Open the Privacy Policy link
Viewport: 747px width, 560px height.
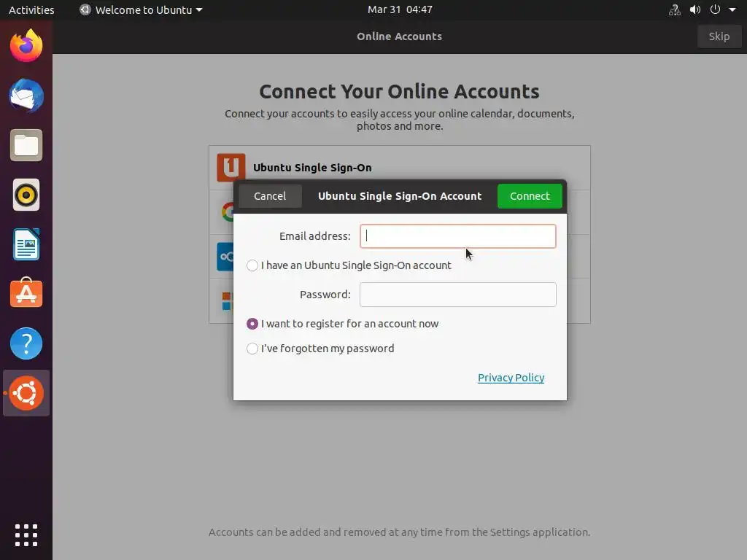point(511,378)
